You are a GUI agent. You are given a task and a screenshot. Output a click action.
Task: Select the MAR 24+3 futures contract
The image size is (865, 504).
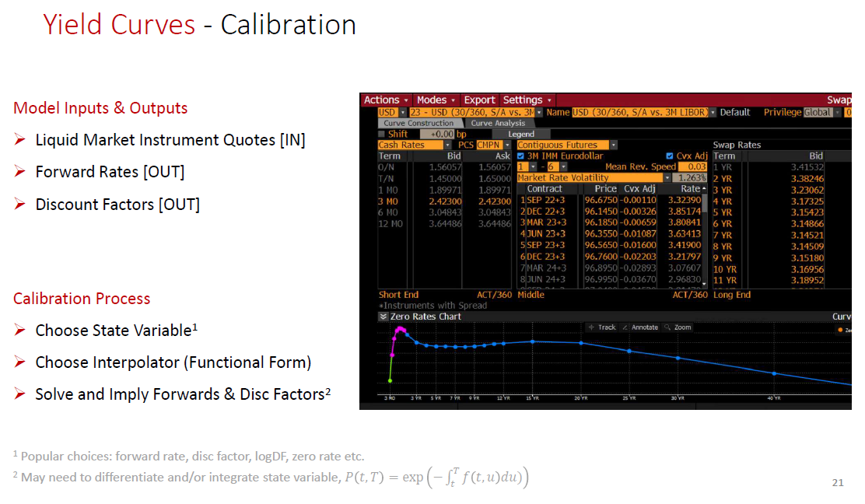[545, 268]
